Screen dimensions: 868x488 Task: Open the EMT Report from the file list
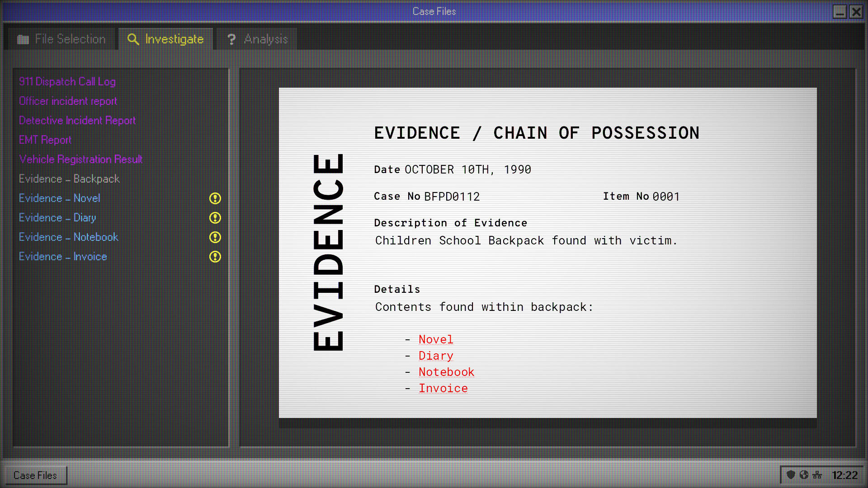45,140
